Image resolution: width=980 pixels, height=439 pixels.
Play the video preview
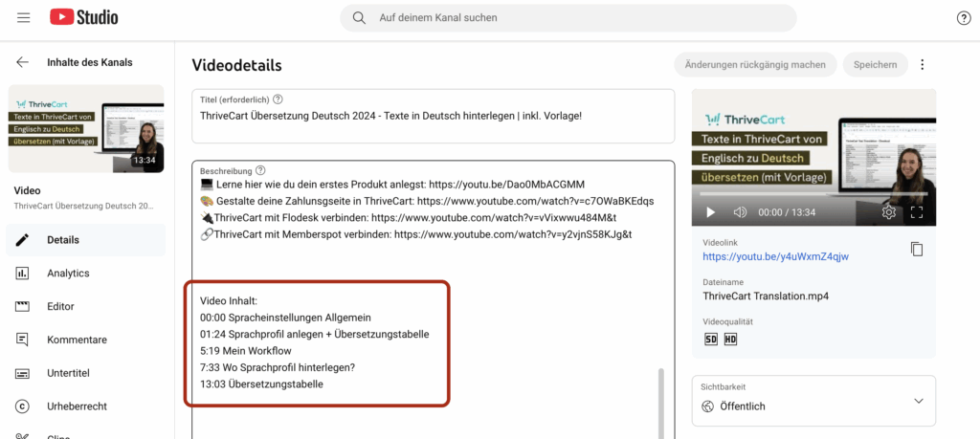click(711, 212)
